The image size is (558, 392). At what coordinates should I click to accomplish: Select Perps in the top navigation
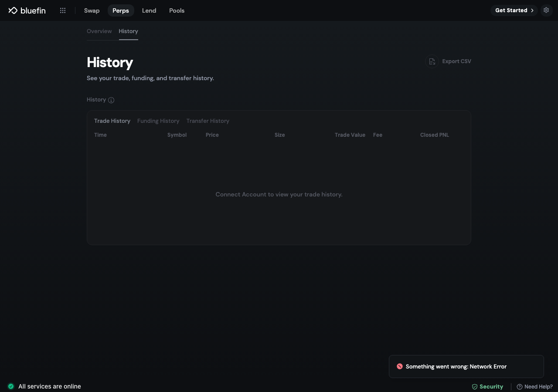coord(121,10)
